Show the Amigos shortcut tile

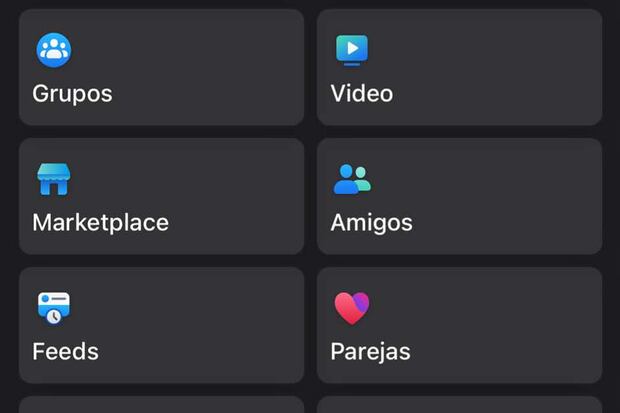click(x=459, y=196)
